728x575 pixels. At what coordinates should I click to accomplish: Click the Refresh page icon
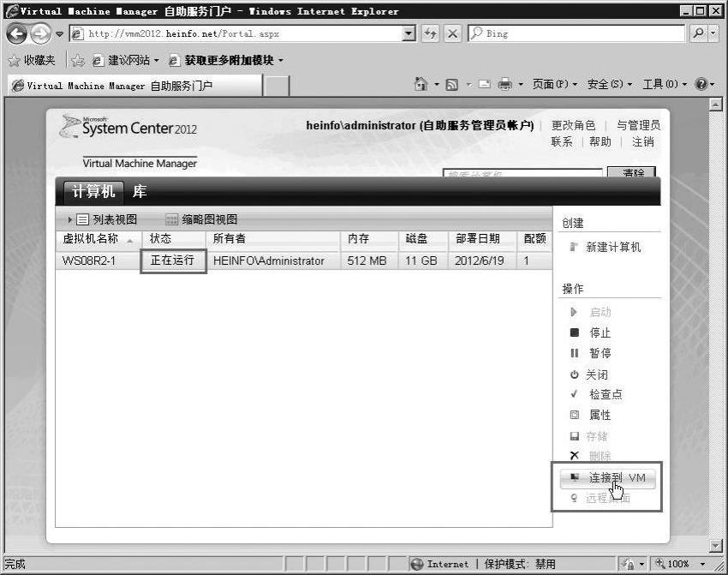click(431, 33)
